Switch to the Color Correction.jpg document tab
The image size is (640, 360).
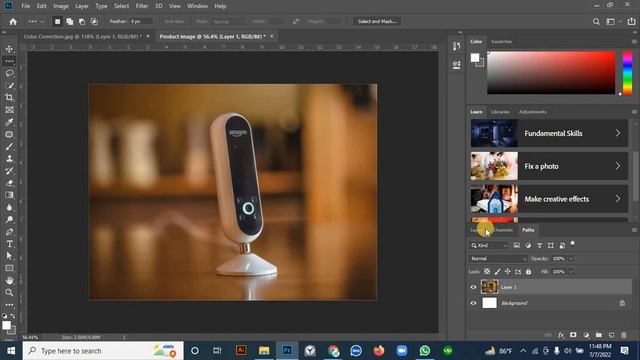(x=83, y=36)
